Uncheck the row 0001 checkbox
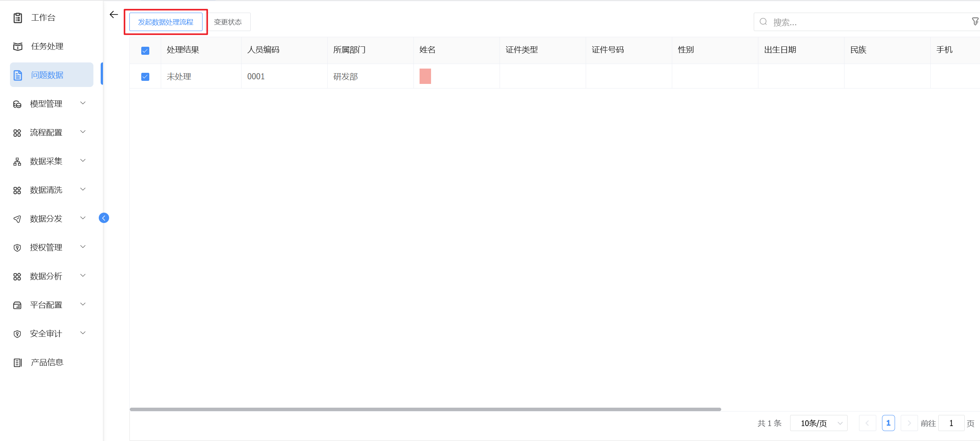Screen dimensions: 980x441 click(145, 77)
